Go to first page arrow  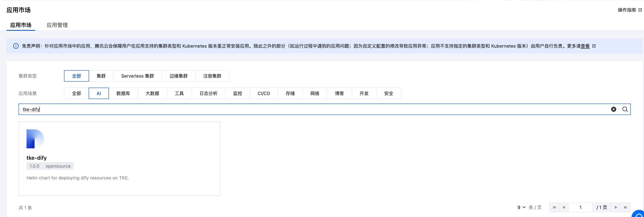pyautogui.click(x=554, y=207)
